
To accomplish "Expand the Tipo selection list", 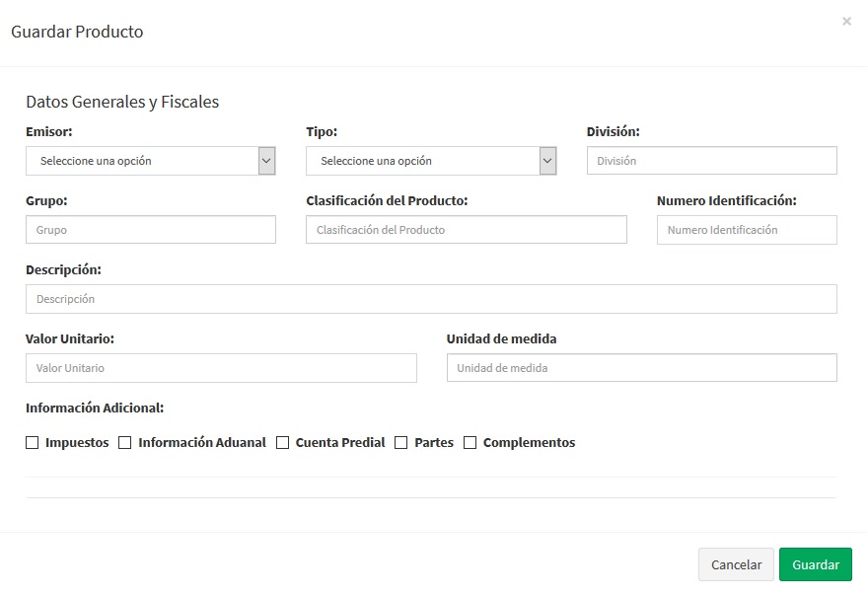I will [x=422, y=161].
